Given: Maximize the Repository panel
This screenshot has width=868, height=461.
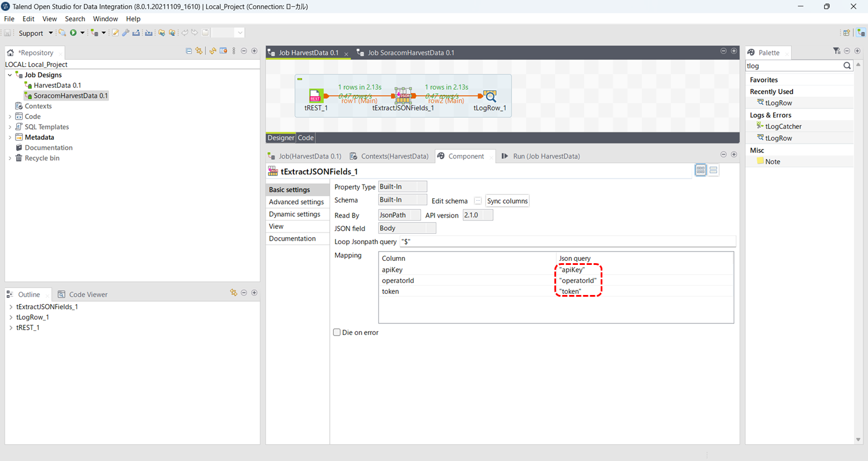Looking at the screenshot, I should pos(254,51).
